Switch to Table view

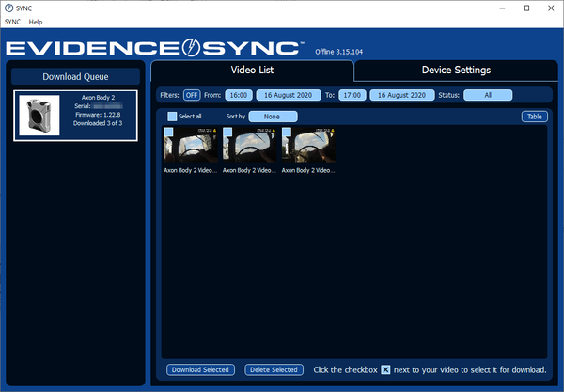[x=534, y=117]
